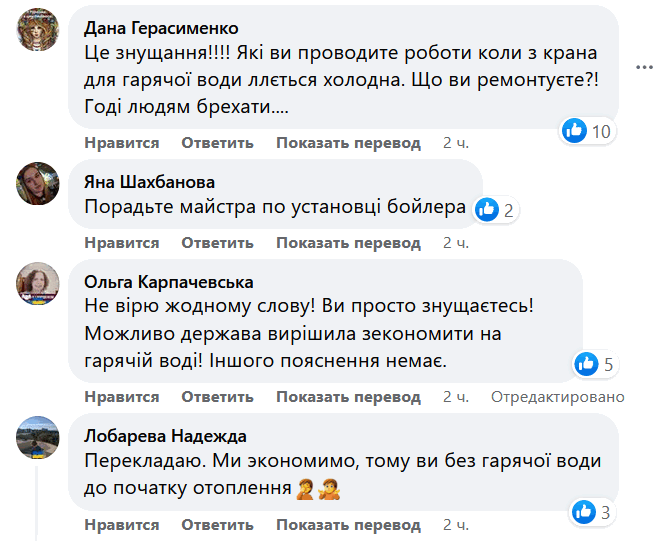View the 3 like reactions on Надежда's comment
This screenshot has width=667, height=541.
pyautogui.click(x=594, y=513)
